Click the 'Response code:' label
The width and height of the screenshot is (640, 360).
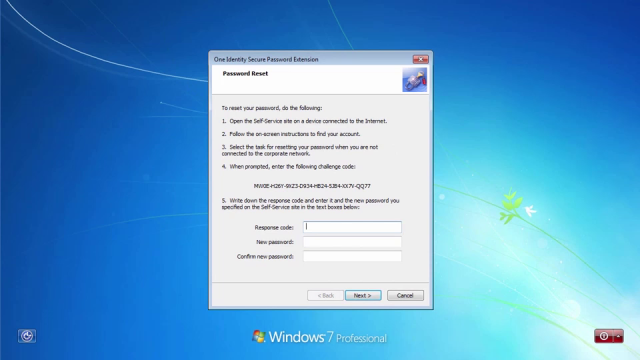click(274, 227)
